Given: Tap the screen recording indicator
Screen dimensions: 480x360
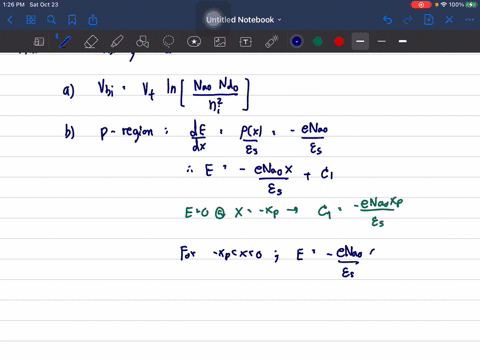Looking at the screenshot, I should [x=421, y=5].
